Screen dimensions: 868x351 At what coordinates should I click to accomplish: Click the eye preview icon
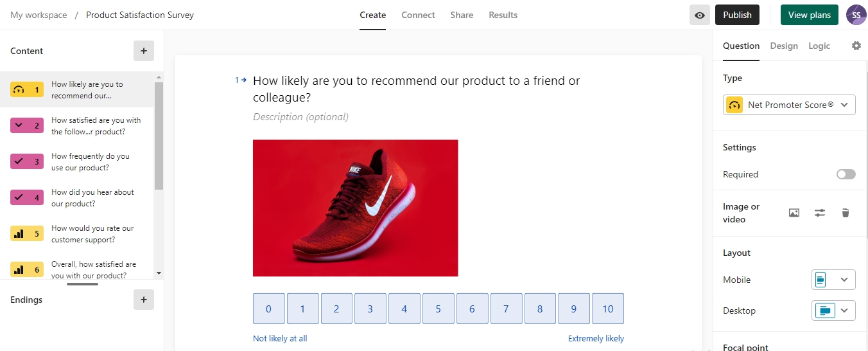700,15
